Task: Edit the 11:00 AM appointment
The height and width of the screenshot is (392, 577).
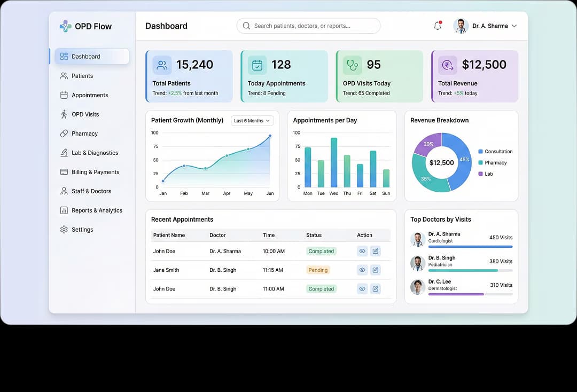Action: [x=375, y=288]
